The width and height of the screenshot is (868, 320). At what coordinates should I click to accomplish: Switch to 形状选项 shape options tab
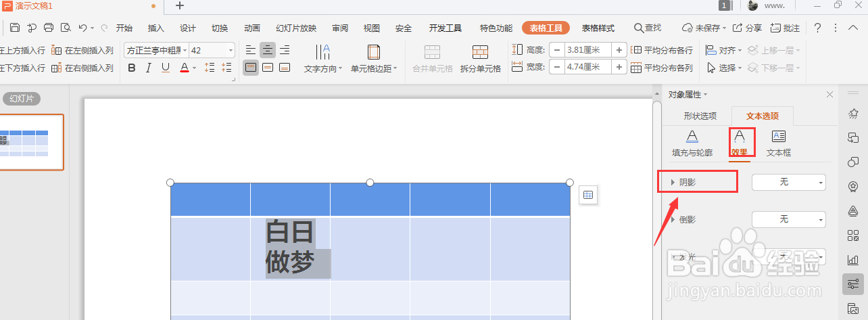(700, 116)
